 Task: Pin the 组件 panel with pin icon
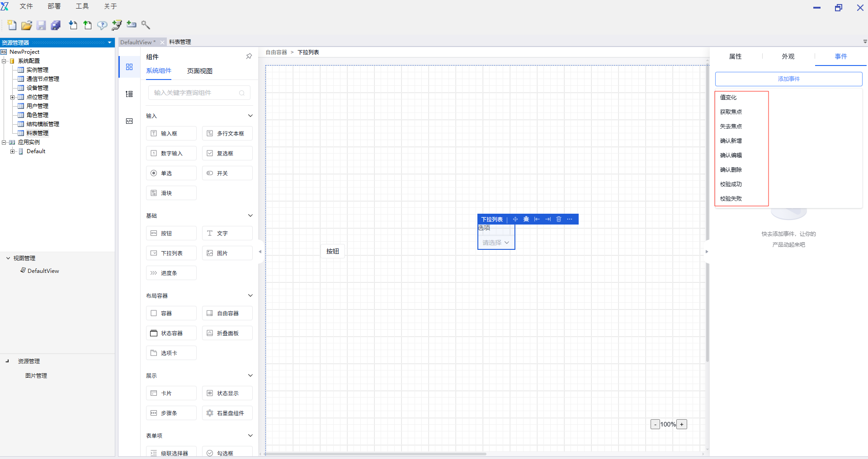249,56
